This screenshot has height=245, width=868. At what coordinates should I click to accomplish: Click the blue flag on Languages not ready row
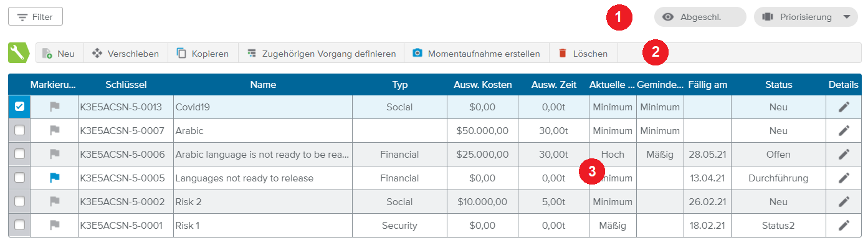click(55, 178)
